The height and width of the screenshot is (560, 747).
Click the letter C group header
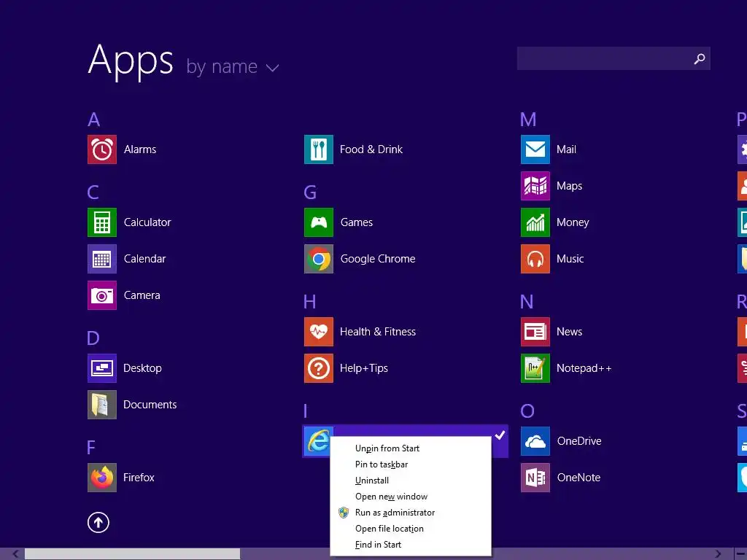coord(93,192)
